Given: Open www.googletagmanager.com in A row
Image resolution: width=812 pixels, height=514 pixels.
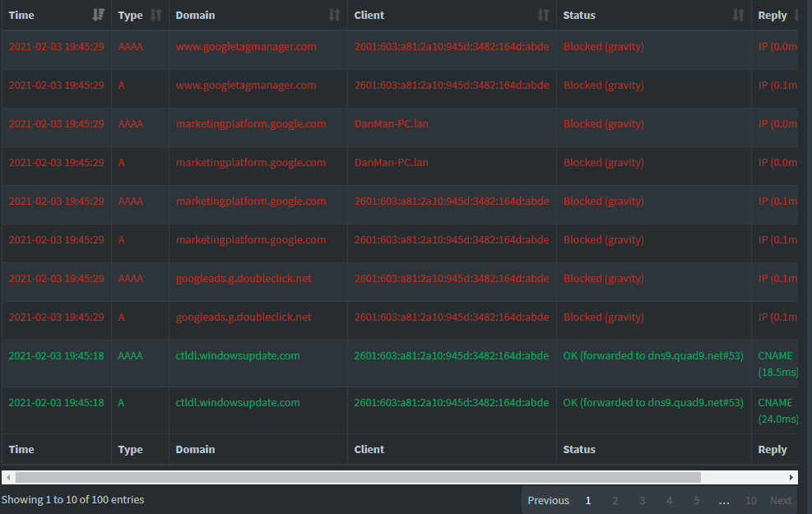Looking at the screenshot, I should point(246,86).
